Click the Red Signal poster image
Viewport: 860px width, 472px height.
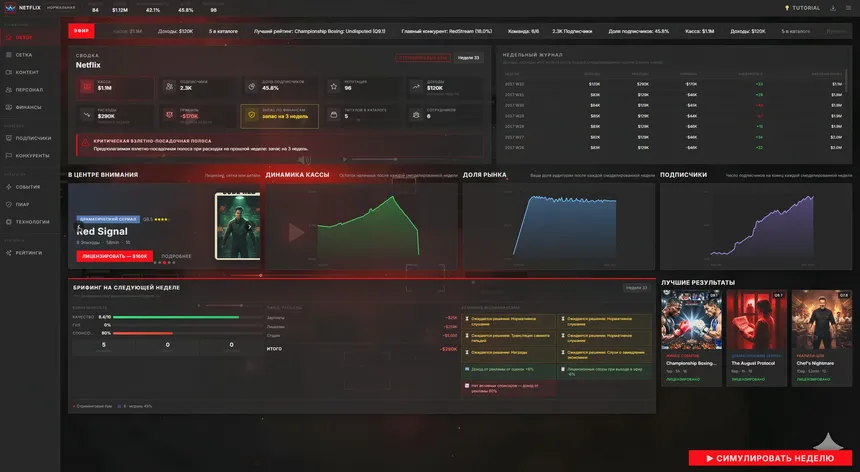click(238, 226)
